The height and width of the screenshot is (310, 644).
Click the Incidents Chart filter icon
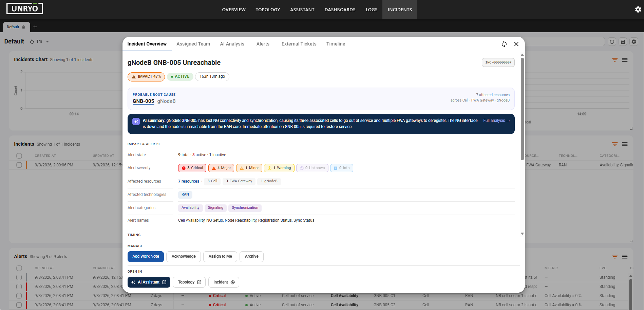coord(615,60)
